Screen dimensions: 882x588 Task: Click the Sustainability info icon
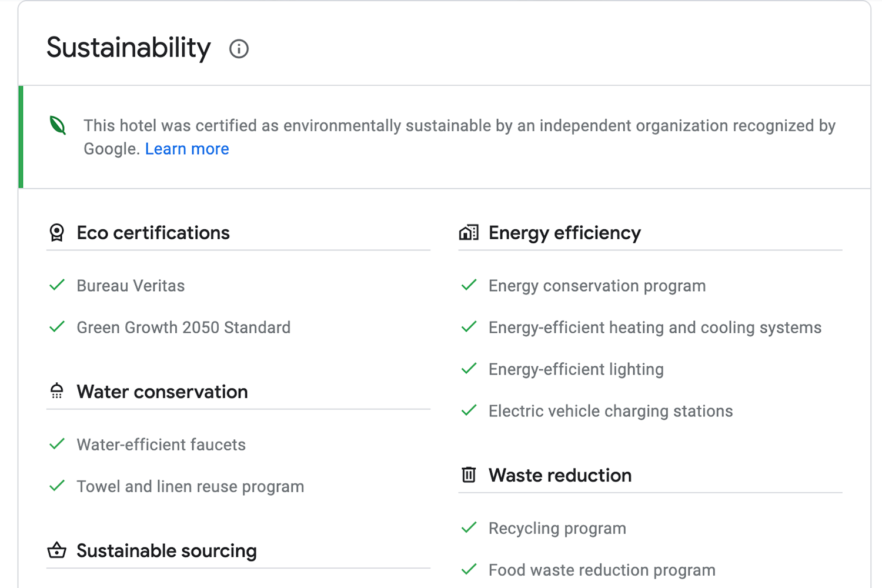coord(239,49)
